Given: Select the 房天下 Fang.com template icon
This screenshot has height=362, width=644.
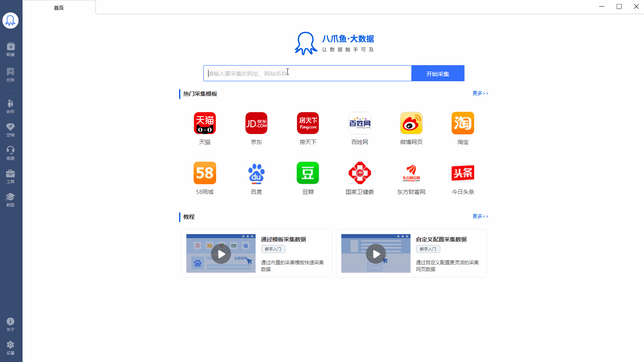Looking at the screenshot, I should point(308,123).
